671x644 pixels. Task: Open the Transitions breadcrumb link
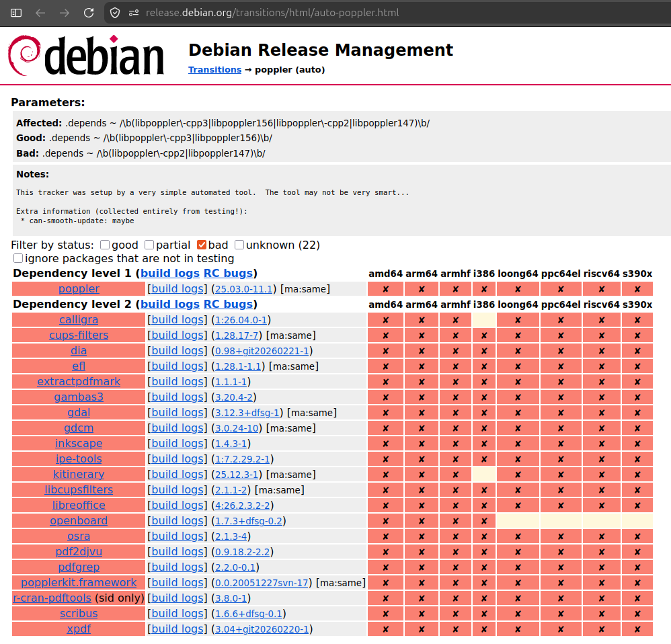pos(215,70)
